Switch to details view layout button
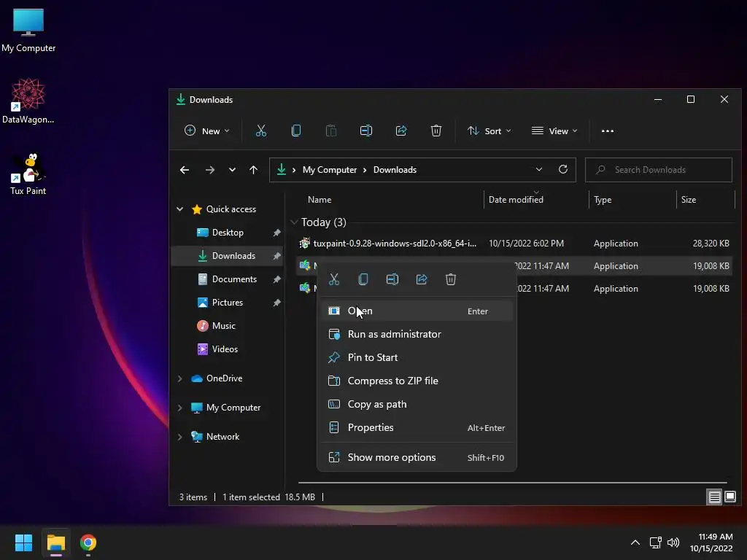This screenshot has height=560, width=747. pos(715,497)
